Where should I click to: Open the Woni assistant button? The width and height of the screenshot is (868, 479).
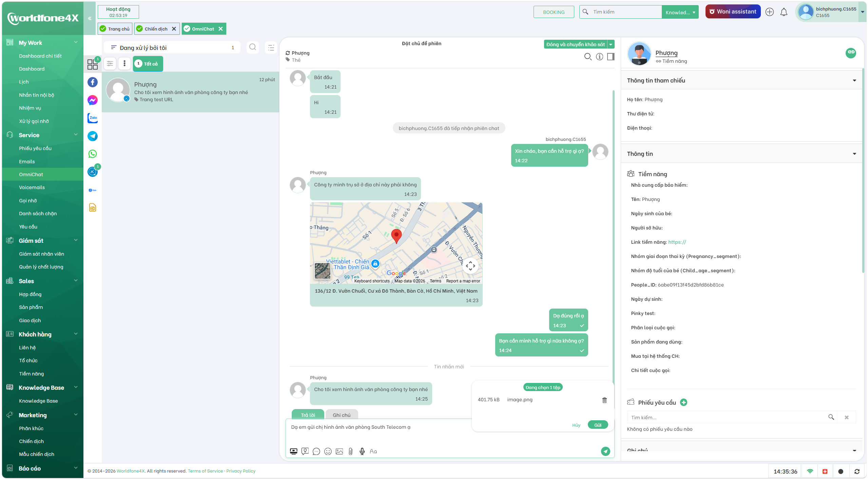pyautogui.click(x=733, y=12)
